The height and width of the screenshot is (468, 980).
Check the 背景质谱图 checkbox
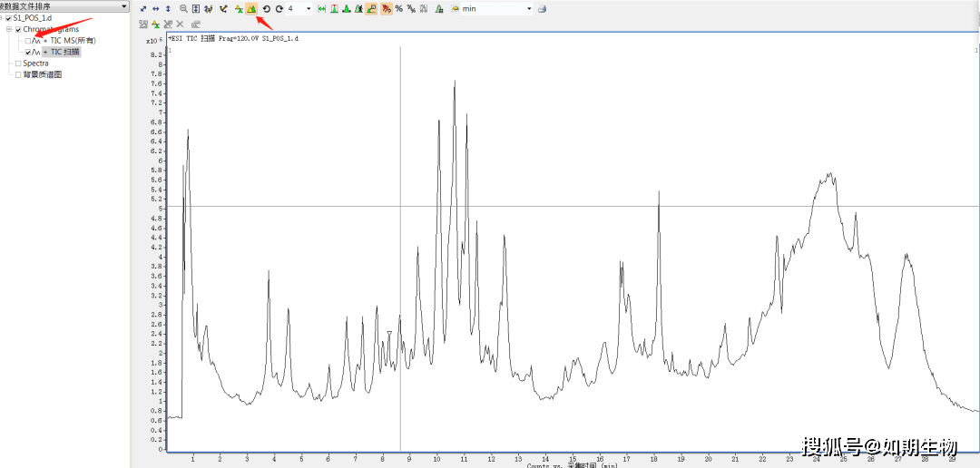coord(18,74)
